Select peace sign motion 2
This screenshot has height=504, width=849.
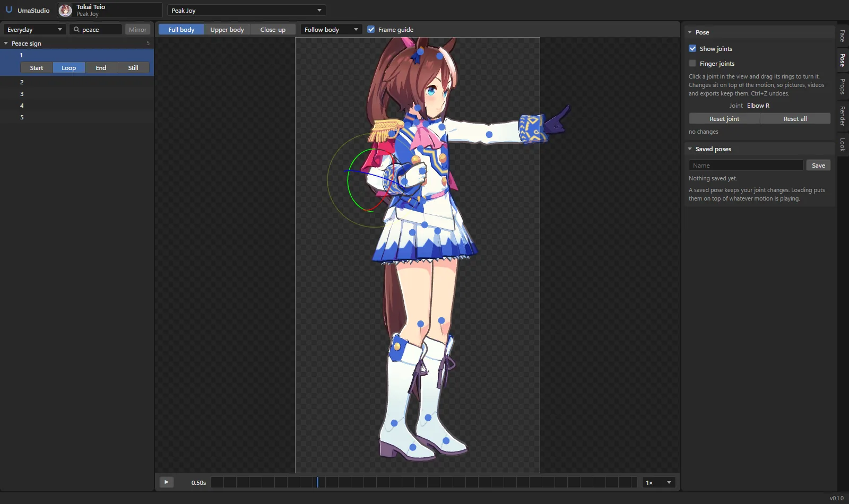point(77,82)
